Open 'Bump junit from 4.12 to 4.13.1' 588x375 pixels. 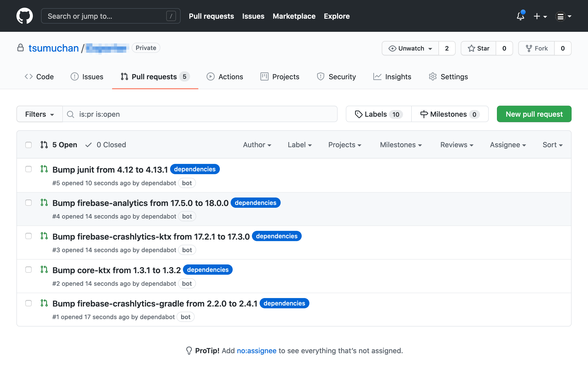click(x=110, y=170)
